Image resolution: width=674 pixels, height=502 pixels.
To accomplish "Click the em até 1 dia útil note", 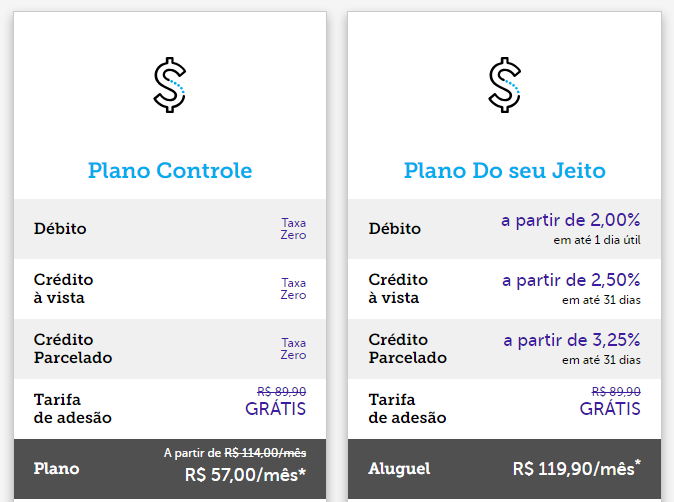I will (597, 240).
